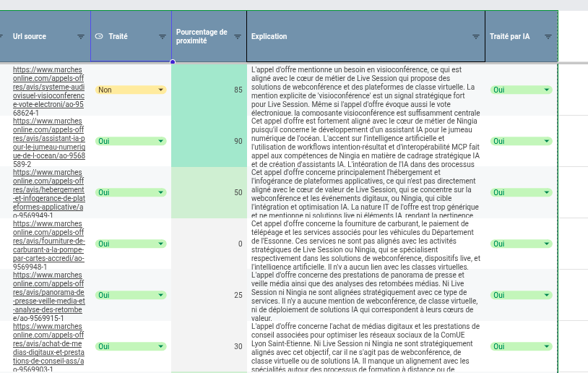Open the systeme-audiovisuel-visioconference URL link
The height and width of the screenshot is (373, 588).
click(x=48, y=91)
